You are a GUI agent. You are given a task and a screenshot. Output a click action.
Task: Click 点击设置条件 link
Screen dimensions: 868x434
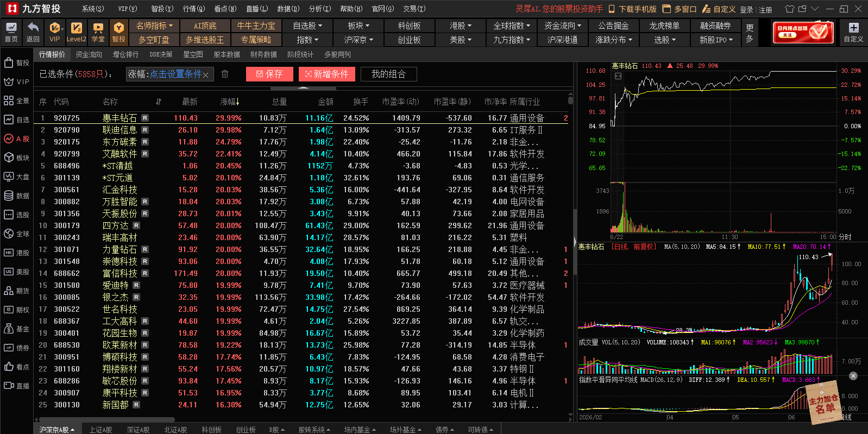point(175,74)
